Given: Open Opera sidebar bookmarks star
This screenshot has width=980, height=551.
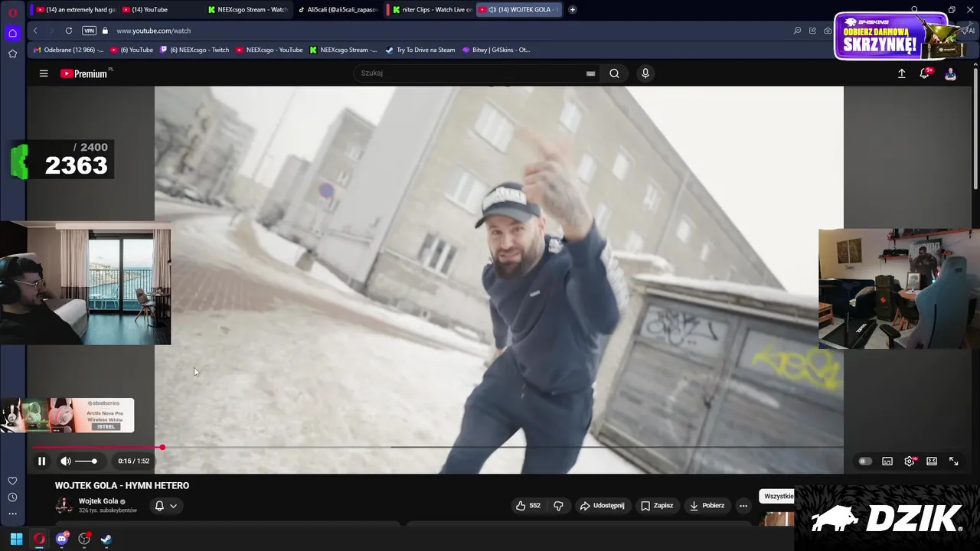Looking at the screenshot, I should [x=12, y=54].
